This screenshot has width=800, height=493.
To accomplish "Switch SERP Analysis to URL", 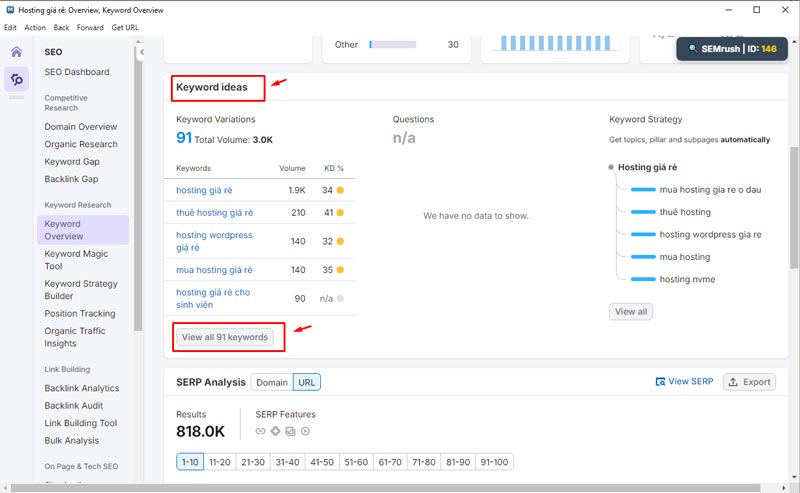I will pos(306,382).
